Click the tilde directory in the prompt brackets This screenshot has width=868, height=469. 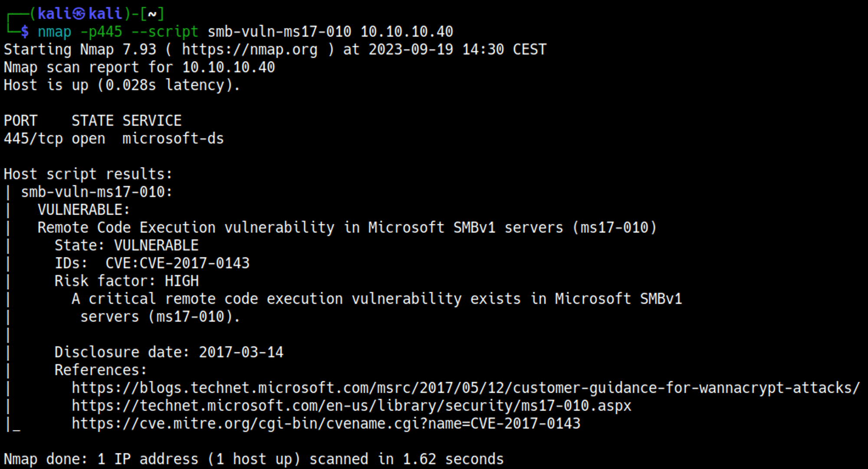click(152, 14)
